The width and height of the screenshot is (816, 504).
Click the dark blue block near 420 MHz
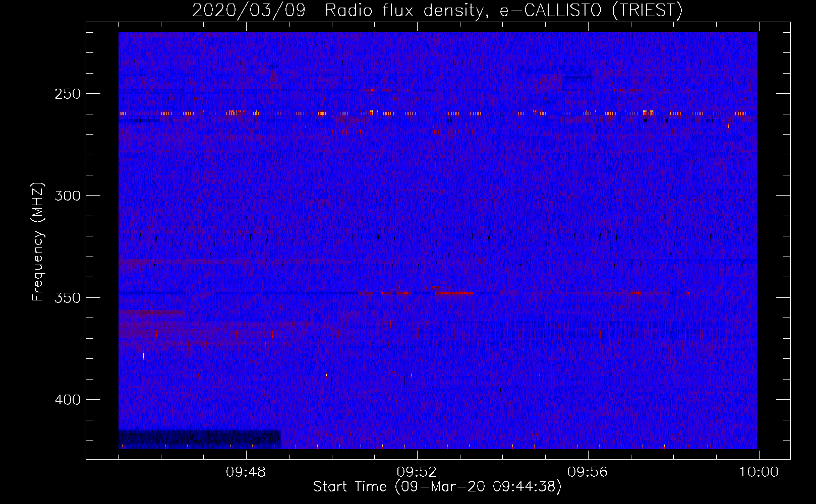tap(200, 439)
